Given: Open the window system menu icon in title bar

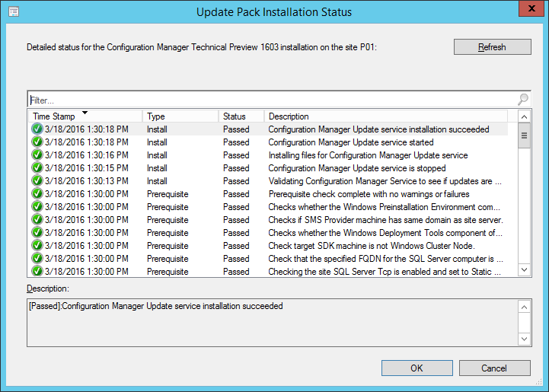Looking at the screenshot, I should pyautogui.click(x=14, y=11).
